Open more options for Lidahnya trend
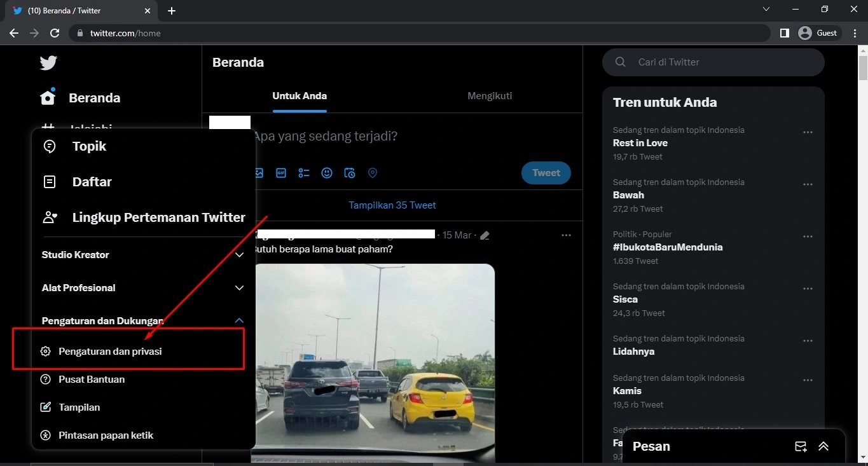The width and height of the screenshot is (868, 466). (x=808, y=341)
